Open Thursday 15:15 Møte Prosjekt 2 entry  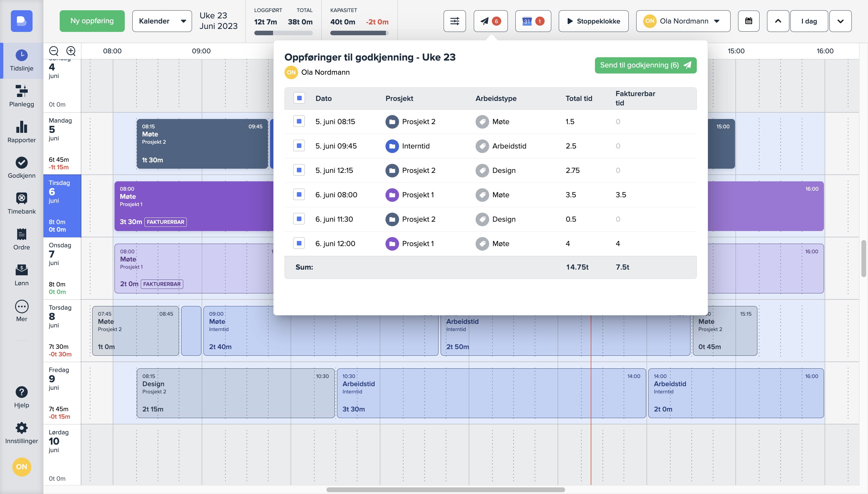click(725, 331)
